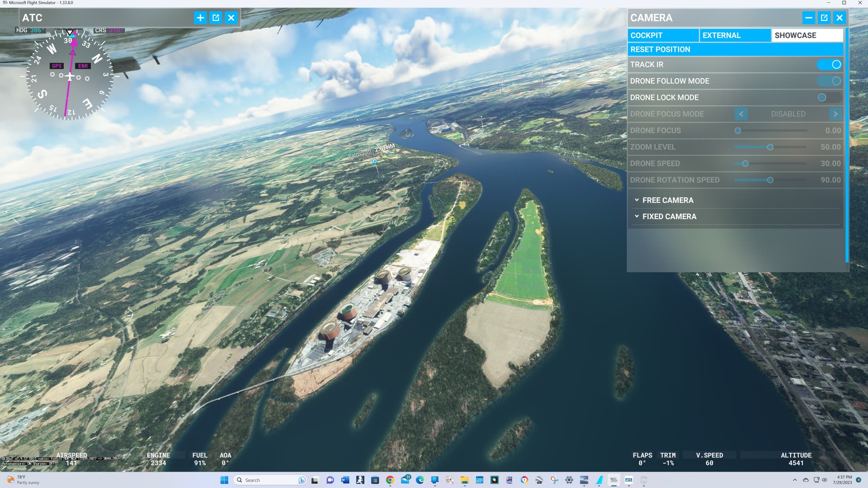Click the Reset Position button
This screenshot has width=868, height=488.
[x=735, y=49]
